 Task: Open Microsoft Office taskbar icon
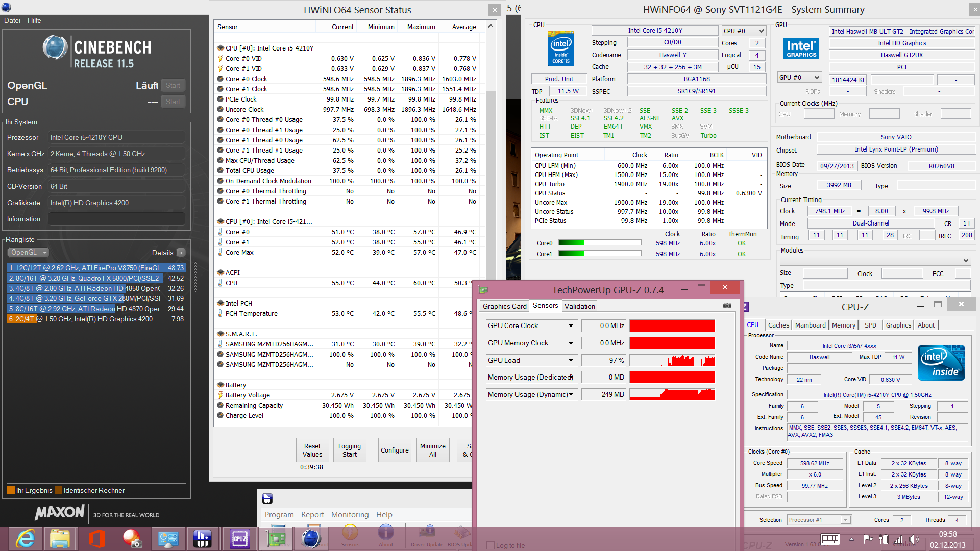click(96, 538)
